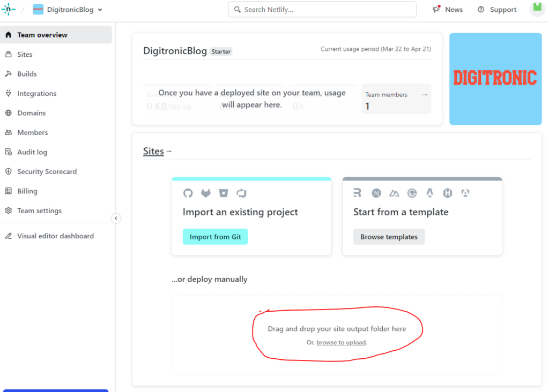Click the 'Import an existing project' heading
549x392 pixels.
240,212
